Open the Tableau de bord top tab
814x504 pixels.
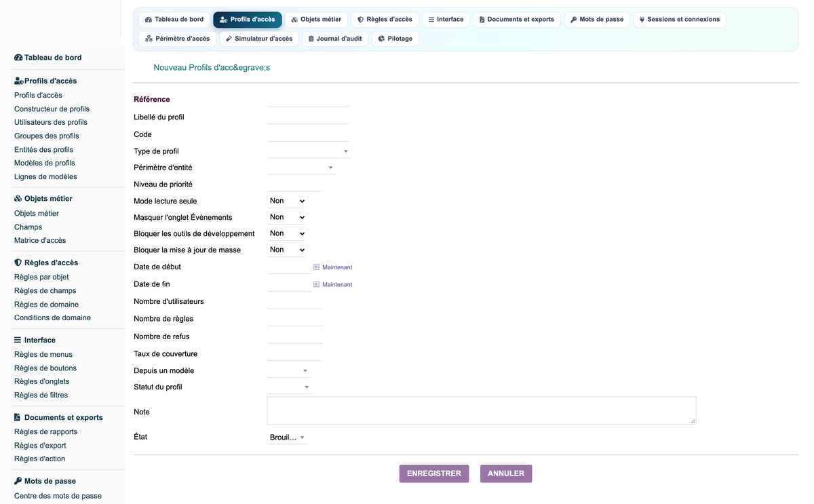pos(174,20)
